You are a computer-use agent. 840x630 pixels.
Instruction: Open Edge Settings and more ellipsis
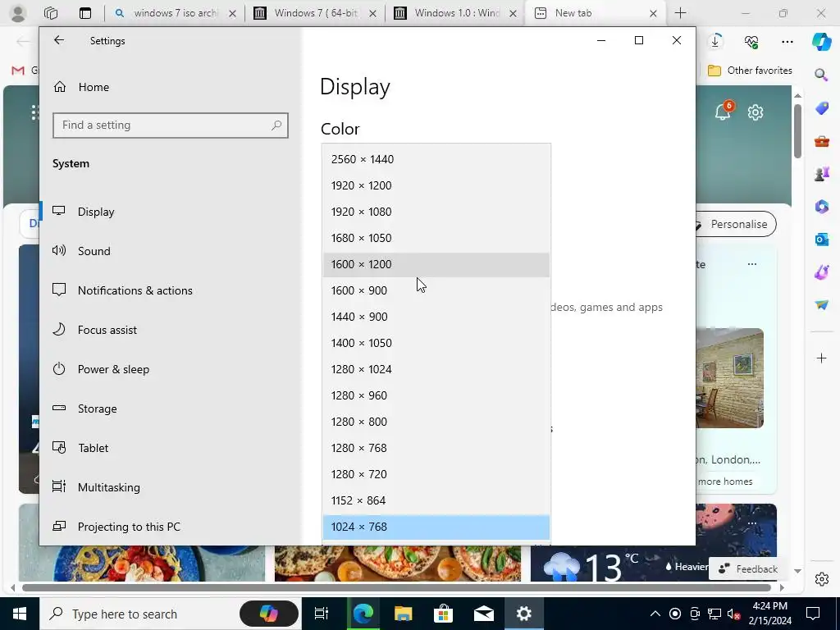787,41
